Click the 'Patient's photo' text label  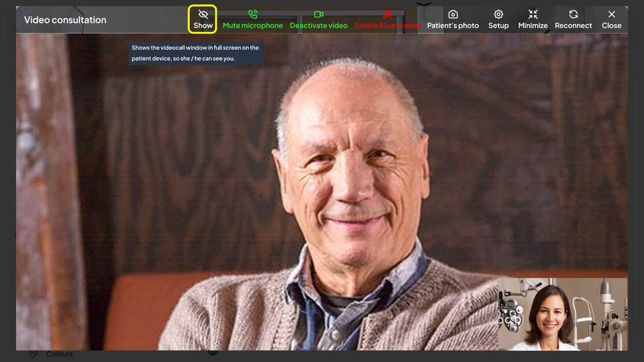pyautogui.click(x=453, y=26)
